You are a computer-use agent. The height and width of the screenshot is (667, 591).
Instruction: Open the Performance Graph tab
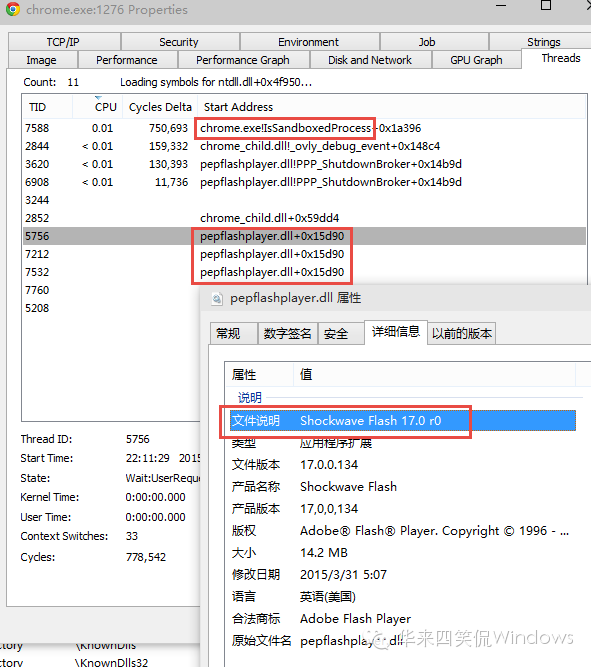click(243, 60)
